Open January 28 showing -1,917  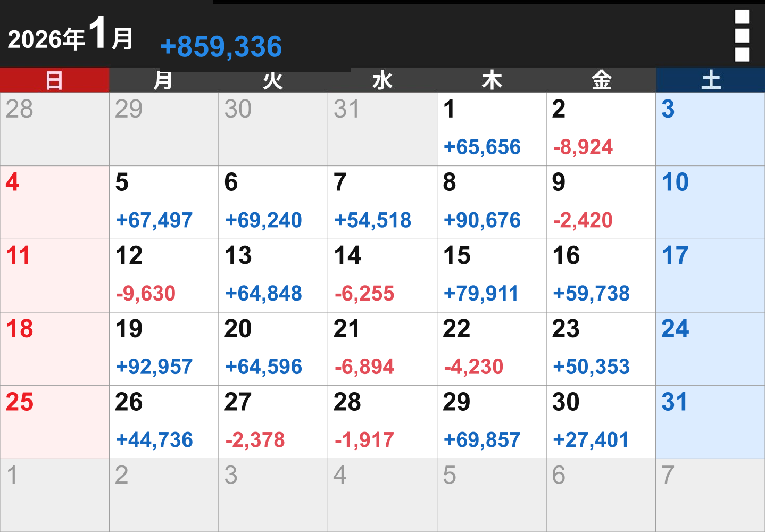[382, 422]
